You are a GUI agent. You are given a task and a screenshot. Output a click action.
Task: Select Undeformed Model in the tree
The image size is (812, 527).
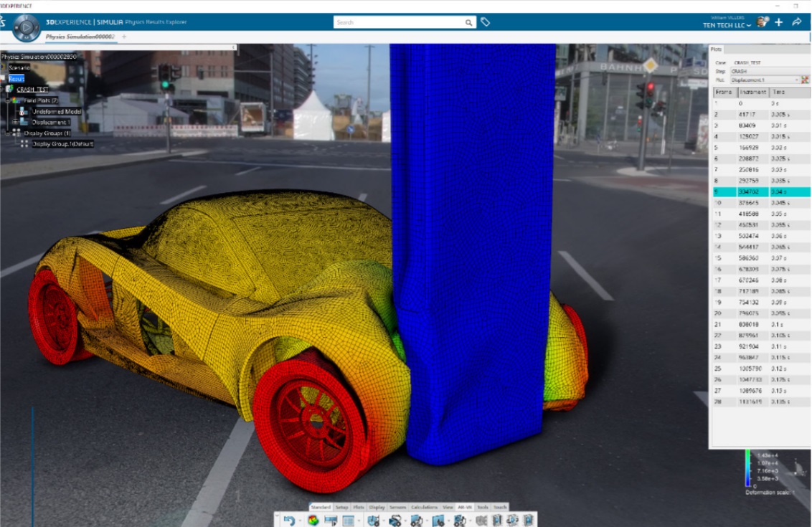click(x=57, y=111)
